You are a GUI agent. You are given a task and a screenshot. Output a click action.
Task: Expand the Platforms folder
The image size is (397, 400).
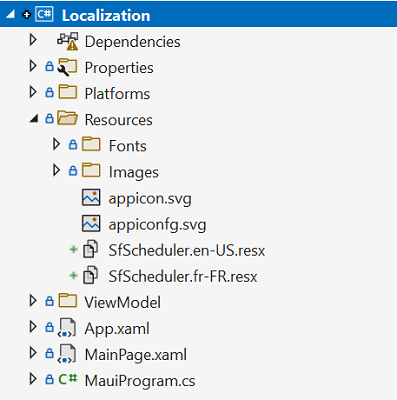[x=33, y=92]
